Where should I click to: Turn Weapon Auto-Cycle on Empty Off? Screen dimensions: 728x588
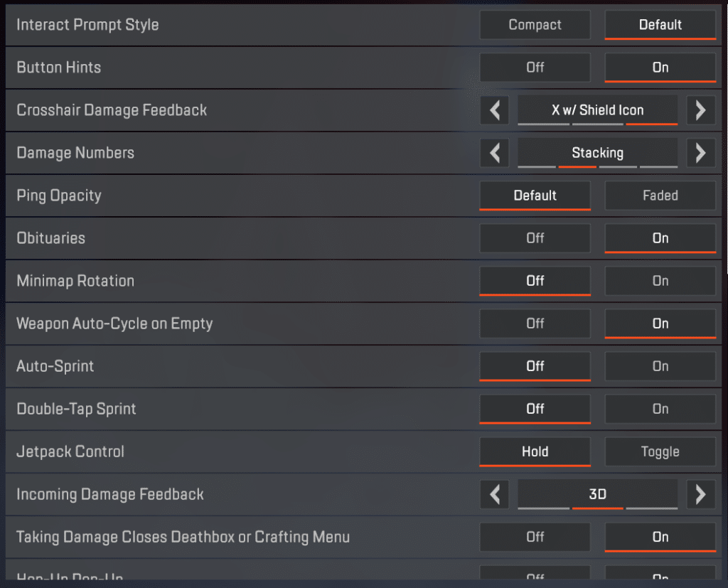535,324
